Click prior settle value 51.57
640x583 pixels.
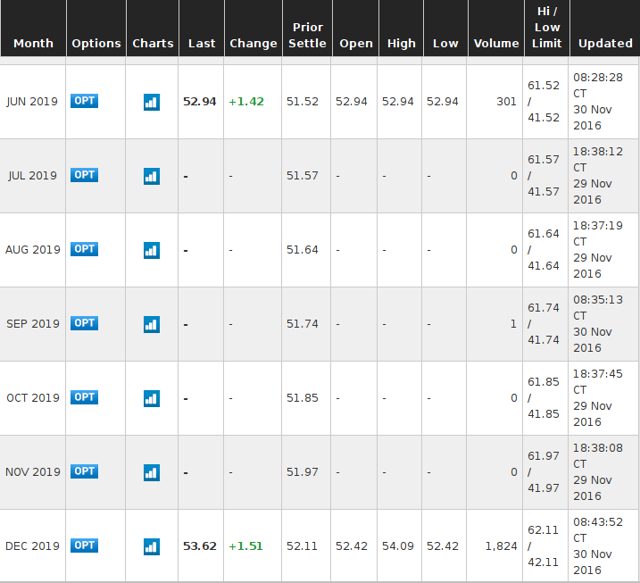pyautogui.click(x=302, y=176)
